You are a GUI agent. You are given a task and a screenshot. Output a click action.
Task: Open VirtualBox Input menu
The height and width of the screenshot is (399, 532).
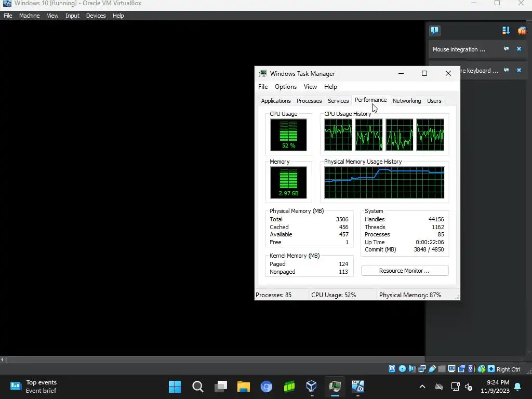point(72,16)
